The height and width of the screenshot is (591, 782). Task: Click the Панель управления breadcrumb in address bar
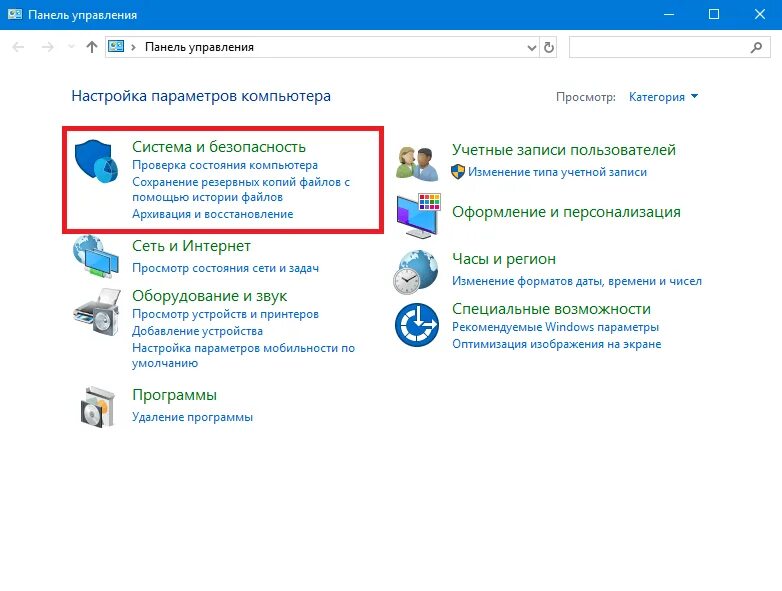coord(199,47)
